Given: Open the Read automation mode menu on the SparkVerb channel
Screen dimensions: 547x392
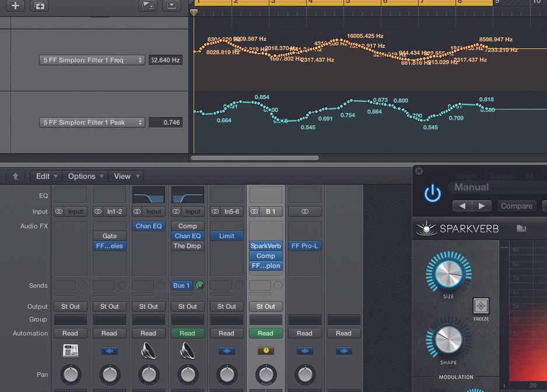Looking at the screenshot, I should click(x=265, y=333).
